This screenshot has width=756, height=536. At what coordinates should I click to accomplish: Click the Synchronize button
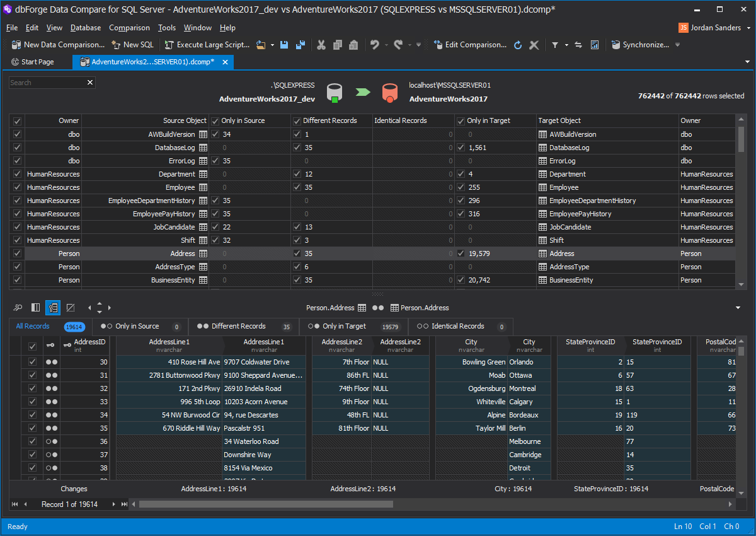(640, 45)
